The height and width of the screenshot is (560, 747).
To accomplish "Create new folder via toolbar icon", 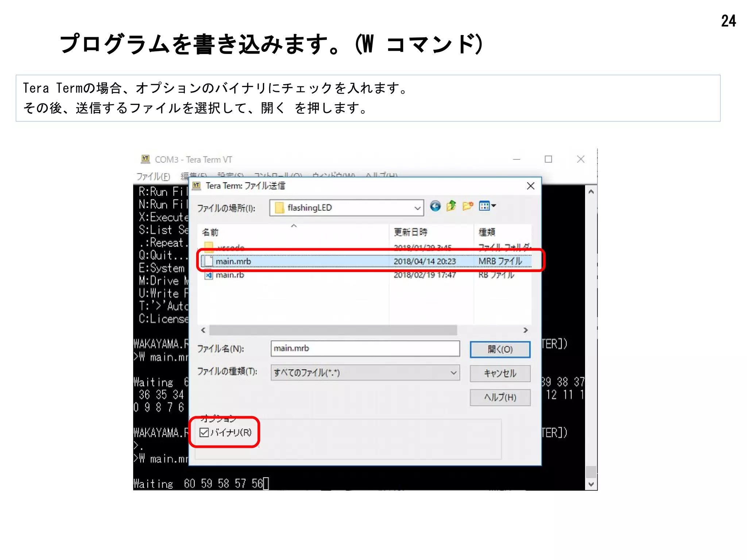I will (x=468, y=206).
